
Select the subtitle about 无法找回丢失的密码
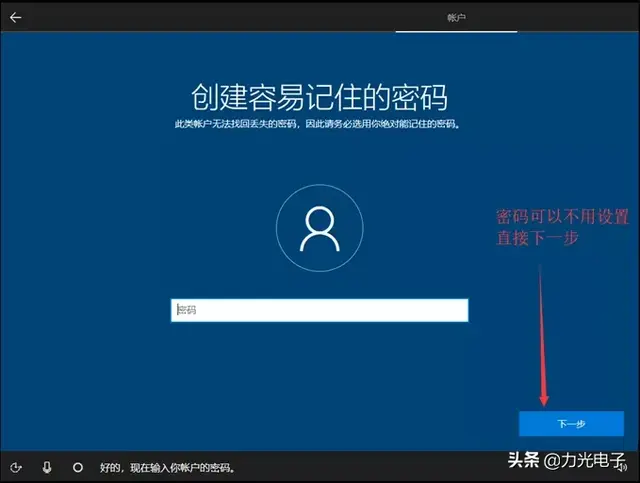(x=318, y=124)
